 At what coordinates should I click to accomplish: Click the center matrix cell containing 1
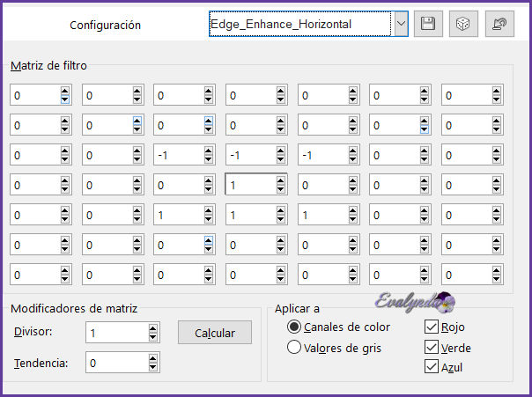(250, 184)
